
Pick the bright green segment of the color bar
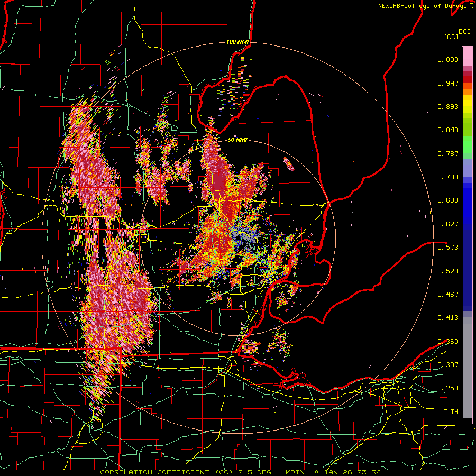coord(467,144)
